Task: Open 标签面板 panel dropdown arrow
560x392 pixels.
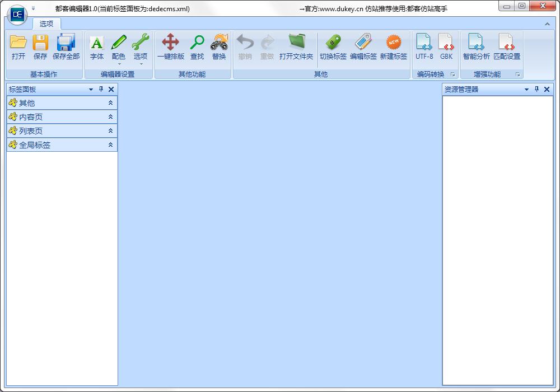Action: [91, 89]
